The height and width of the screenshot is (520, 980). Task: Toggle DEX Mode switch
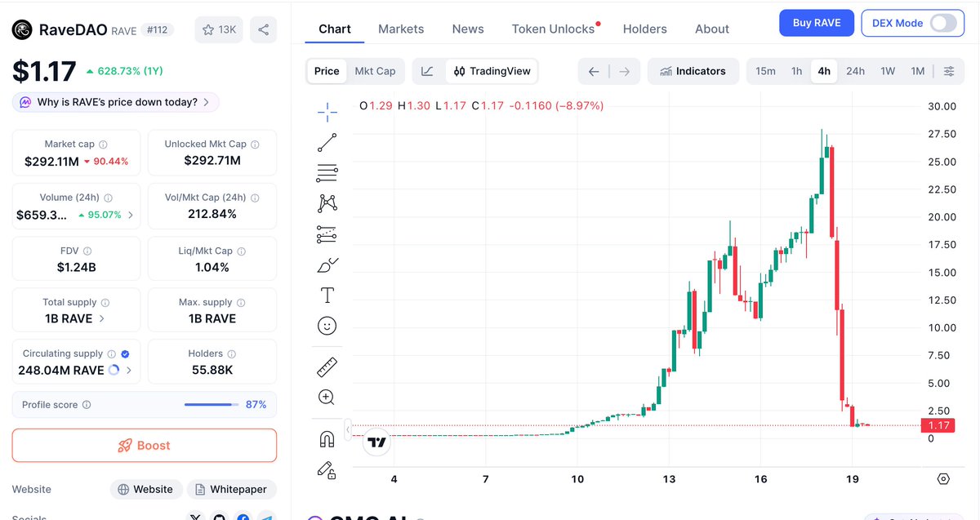click(x=942, y=23)
